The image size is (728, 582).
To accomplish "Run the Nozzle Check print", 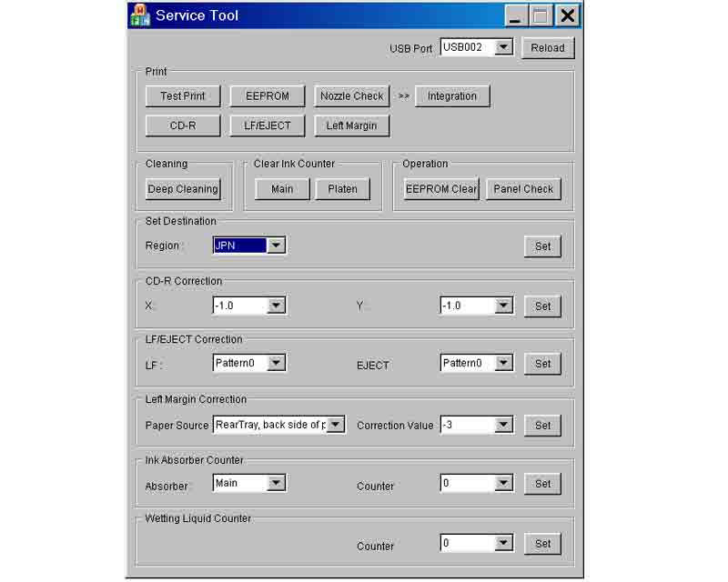I will click(x=352, y=96).
